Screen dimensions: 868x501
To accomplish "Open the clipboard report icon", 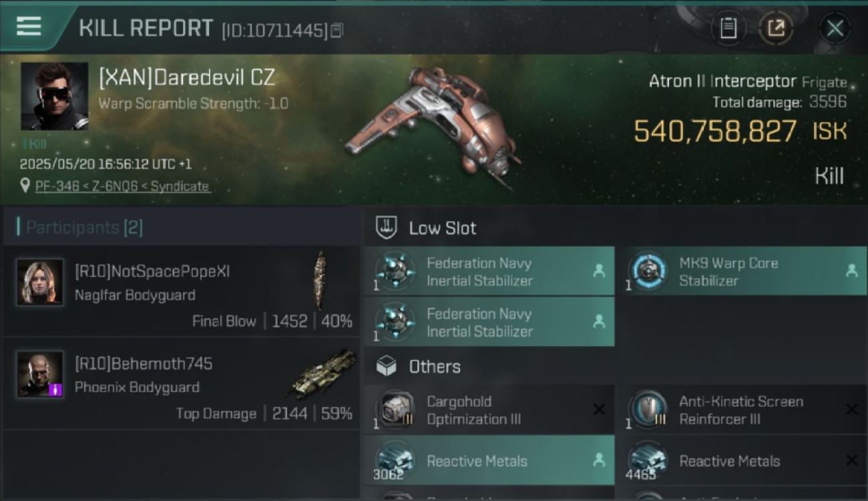I will (x=728, y=28).
